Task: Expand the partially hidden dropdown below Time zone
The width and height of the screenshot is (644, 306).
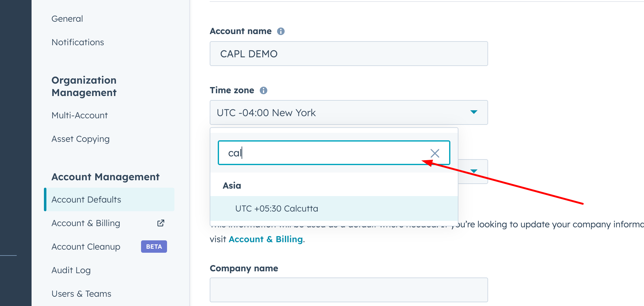Action: 474,171
